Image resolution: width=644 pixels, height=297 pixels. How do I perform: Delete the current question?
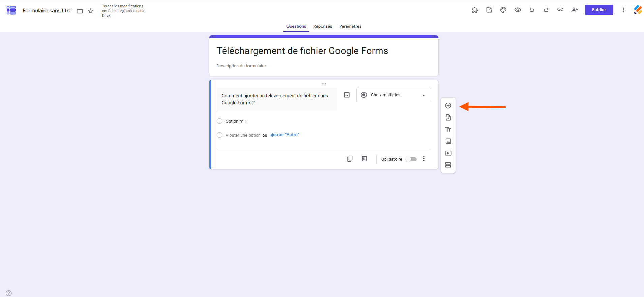364,159
